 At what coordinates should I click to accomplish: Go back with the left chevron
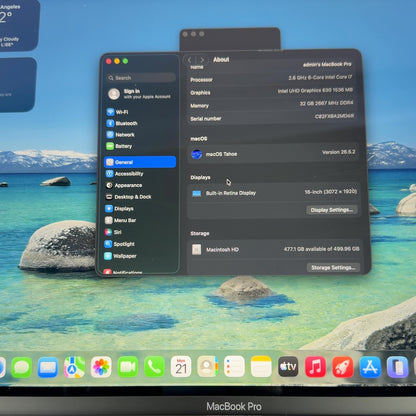point(190,60)
